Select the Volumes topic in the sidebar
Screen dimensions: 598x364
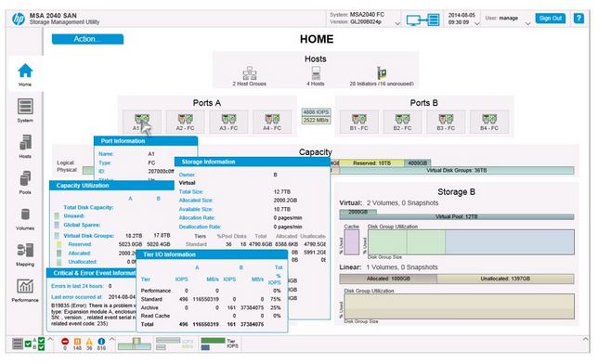point(25,218)
